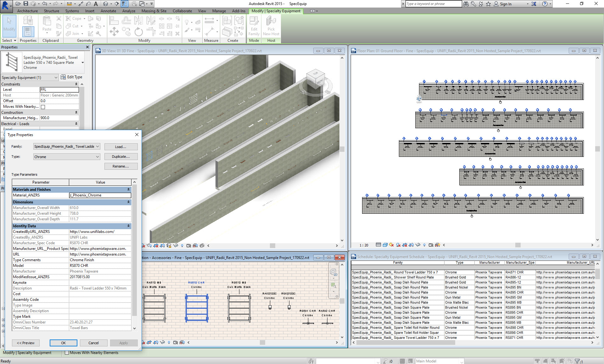Click the Edit Type button in Properties

click(x=71, y=77)
